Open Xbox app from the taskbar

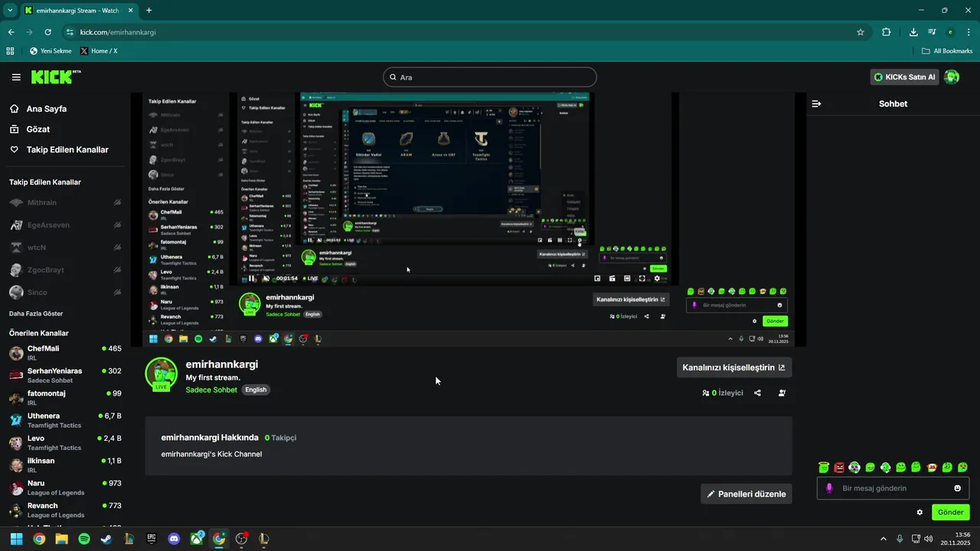[x=197, y=539]
